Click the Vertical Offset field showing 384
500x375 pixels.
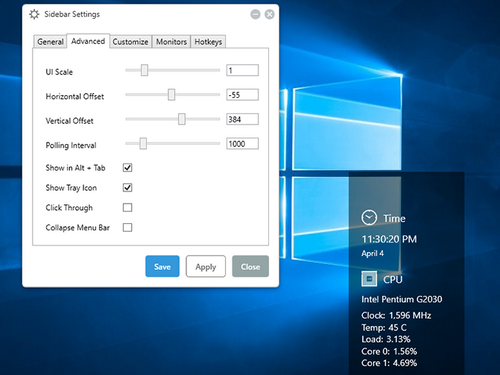click(x=242, y=119)
